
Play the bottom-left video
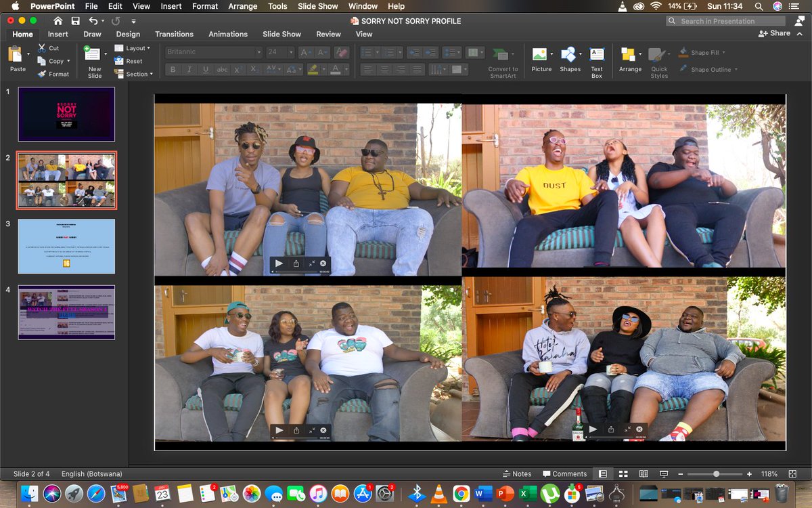click(x=279, y=430)
